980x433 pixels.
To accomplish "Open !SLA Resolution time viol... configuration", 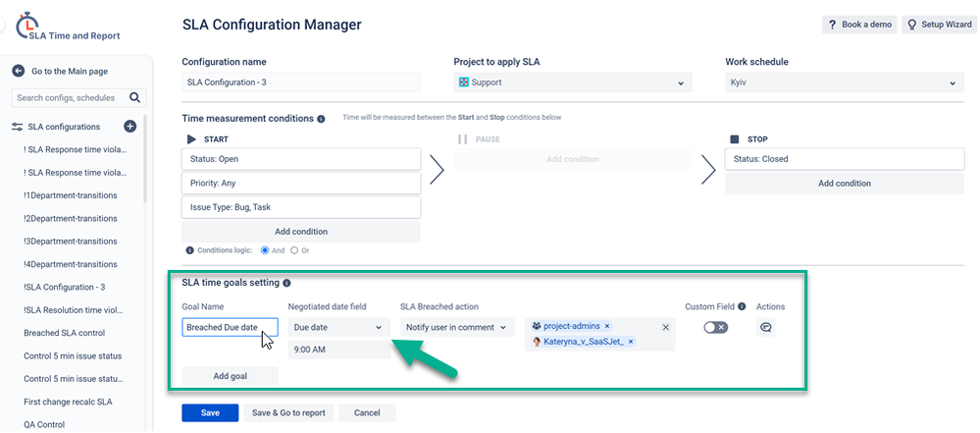I will (x=74, y=310).
